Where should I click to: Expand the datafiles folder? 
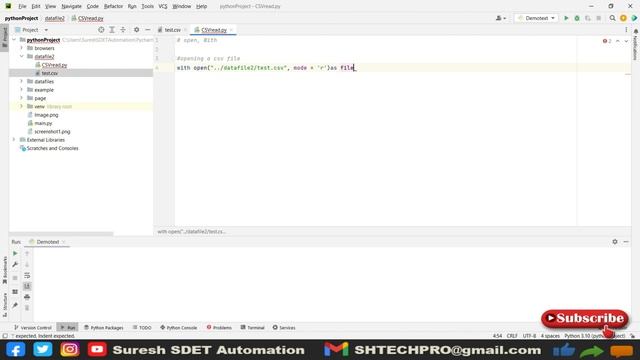(x=22, y=82)
